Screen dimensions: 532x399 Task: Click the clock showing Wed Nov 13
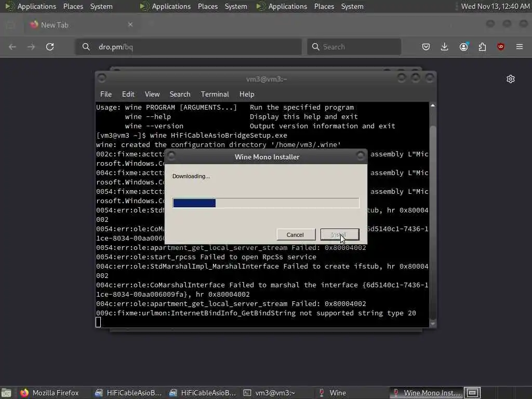495,6
